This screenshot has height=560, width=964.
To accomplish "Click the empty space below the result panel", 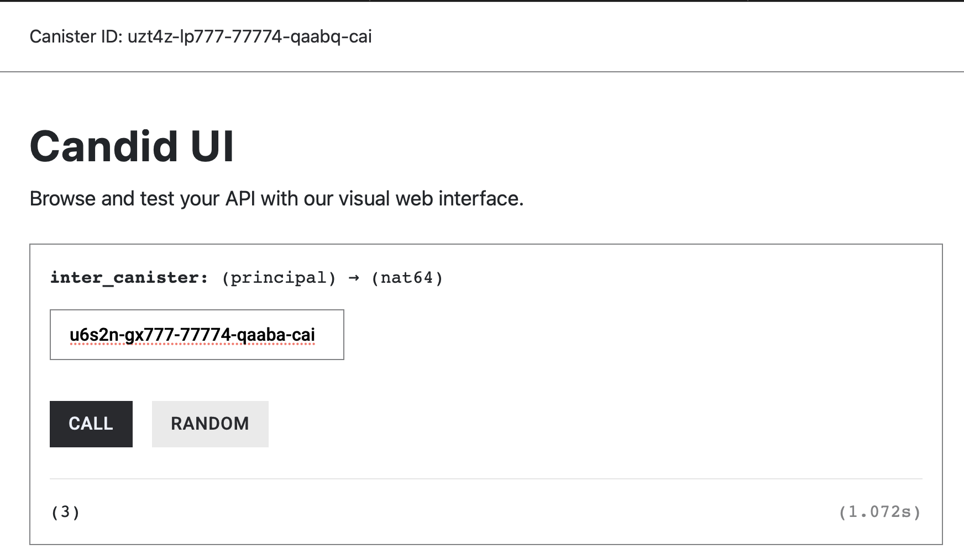I will [x=481, y=552].
